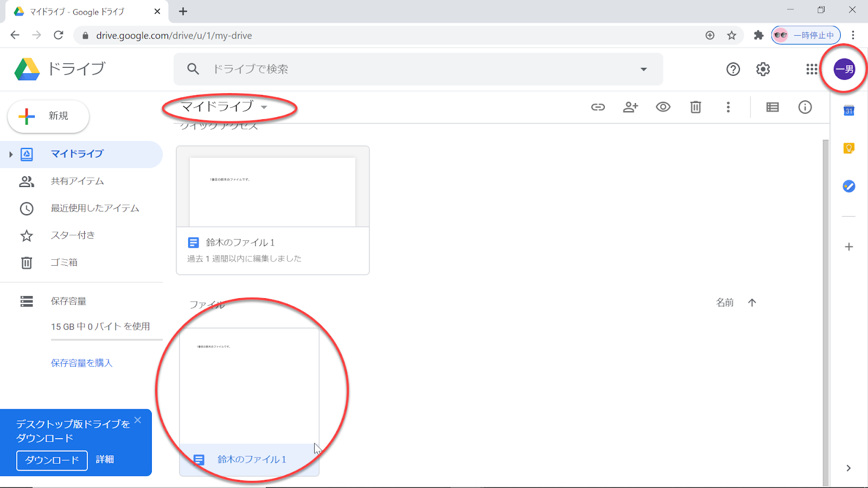Click the storage usage progress bar
The width and height of the screenshot is (868, 488).
(x=106, y=339)
